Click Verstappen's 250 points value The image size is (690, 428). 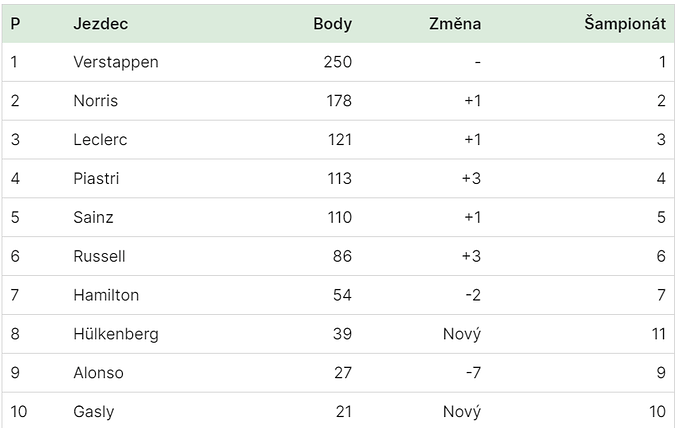pyautogui.click(x=338, y=62)
